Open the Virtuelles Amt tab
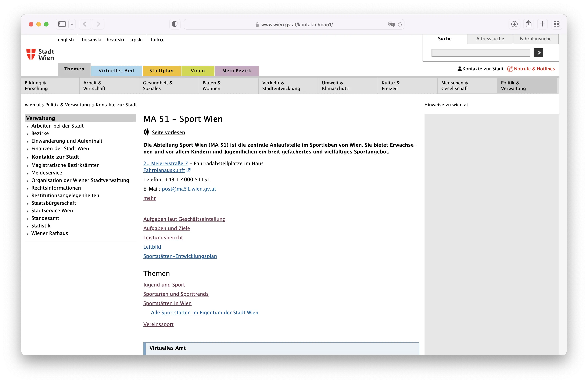Viewport: 588px width, 383px height. (x=117, y=71)
